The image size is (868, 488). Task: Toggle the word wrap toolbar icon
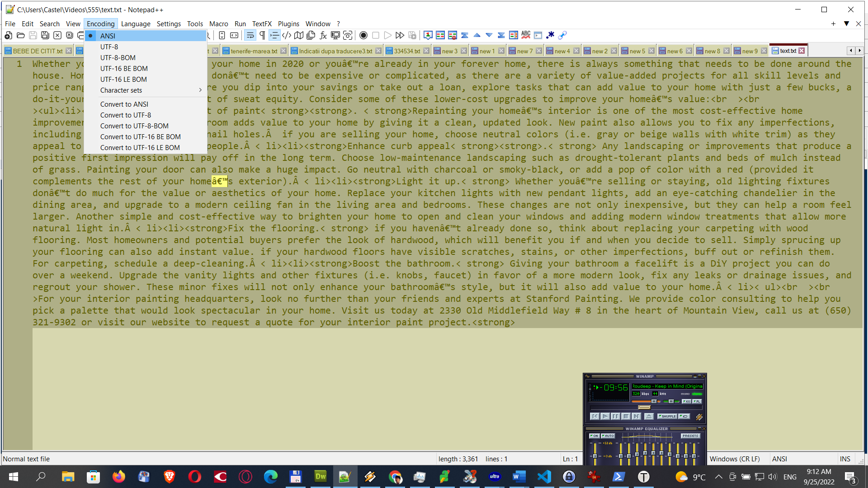(x=250, y=35)
